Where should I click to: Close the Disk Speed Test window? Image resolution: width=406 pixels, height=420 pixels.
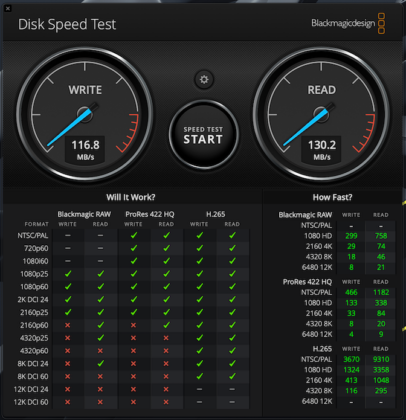(x=8, y=8)
